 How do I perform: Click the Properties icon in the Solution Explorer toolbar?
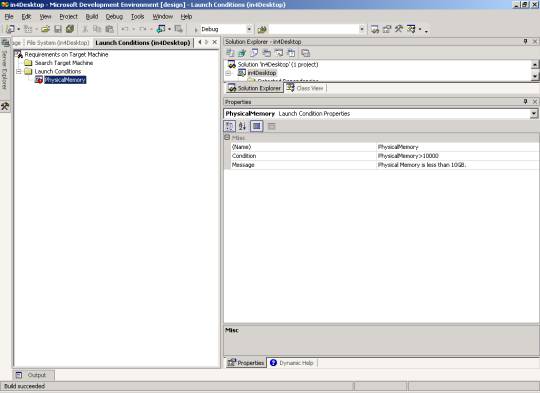(305, 53)
